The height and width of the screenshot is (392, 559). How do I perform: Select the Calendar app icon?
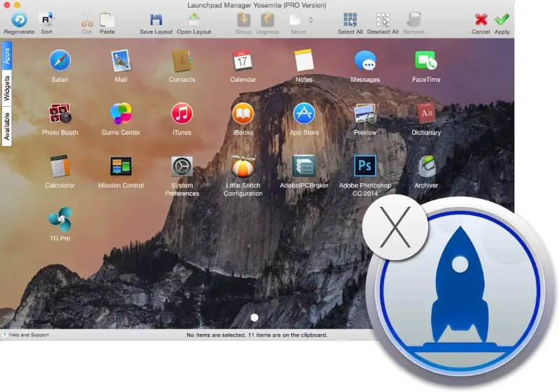[x=242, y=61]
